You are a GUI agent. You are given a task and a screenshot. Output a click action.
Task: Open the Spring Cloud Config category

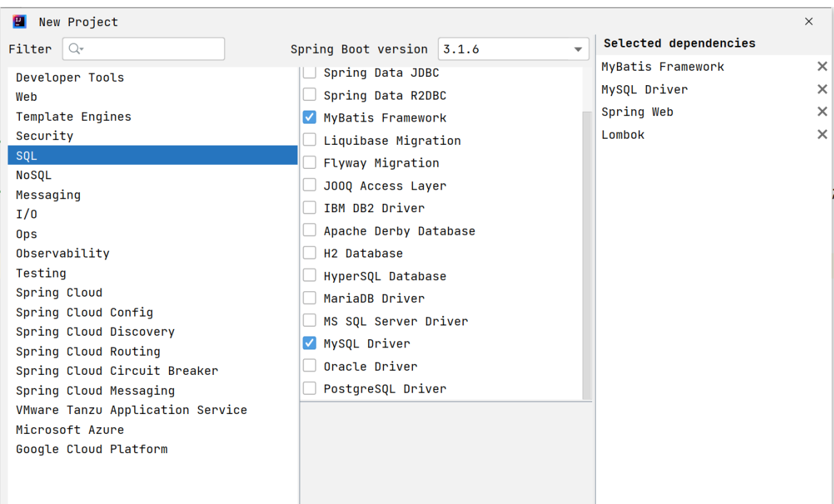(153, 312)
